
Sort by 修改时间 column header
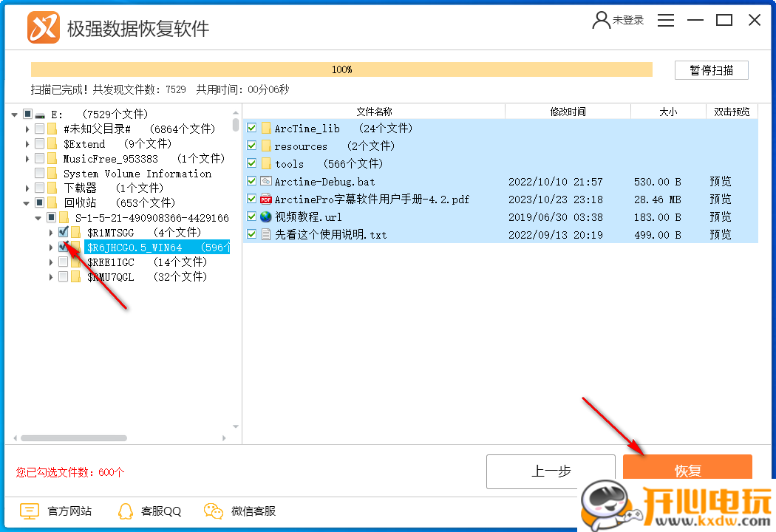coord(568,112)
